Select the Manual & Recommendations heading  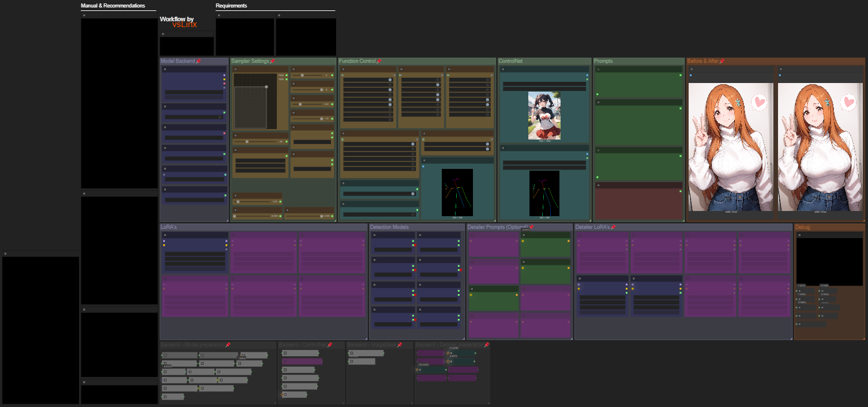[x=113, y=6]
